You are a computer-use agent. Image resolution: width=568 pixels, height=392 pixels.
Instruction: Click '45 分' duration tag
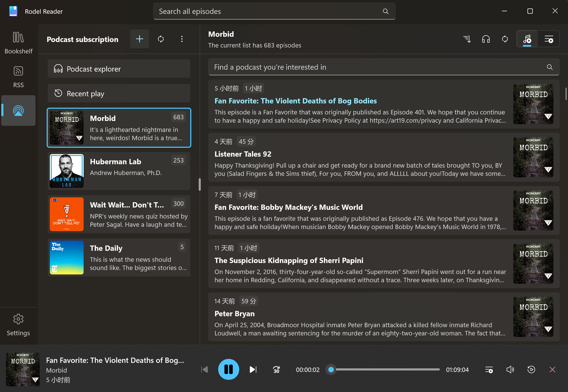pyautogui.click(x=246, y=141)
